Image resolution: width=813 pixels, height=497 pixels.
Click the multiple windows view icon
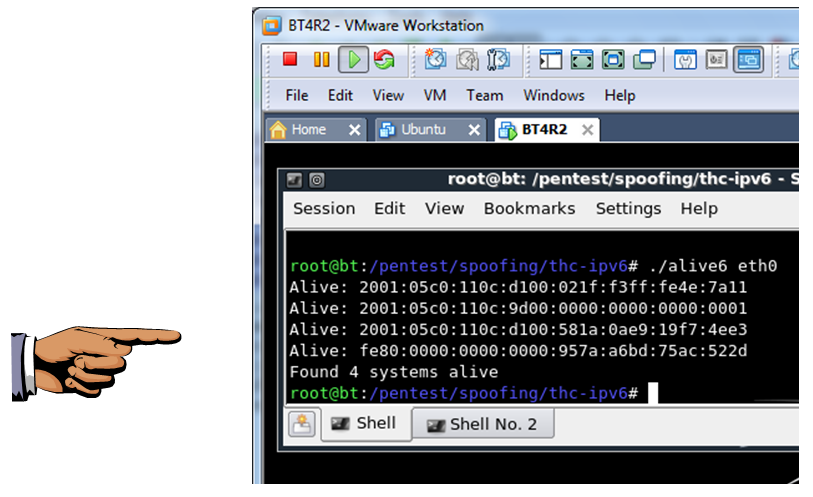pyautogui.click(x=644, y=60)
